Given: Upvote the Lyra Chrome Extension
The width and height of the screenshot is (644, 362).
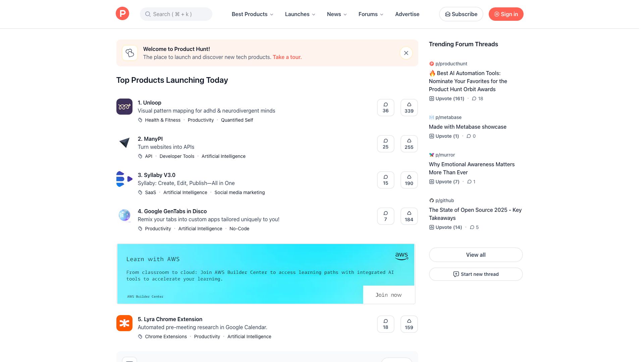Looking at the screenshot, I should [409, 324].
